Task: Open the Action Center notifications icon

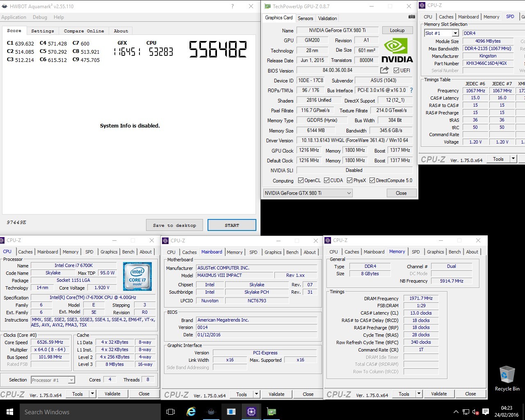Action: tap(486, 412)
